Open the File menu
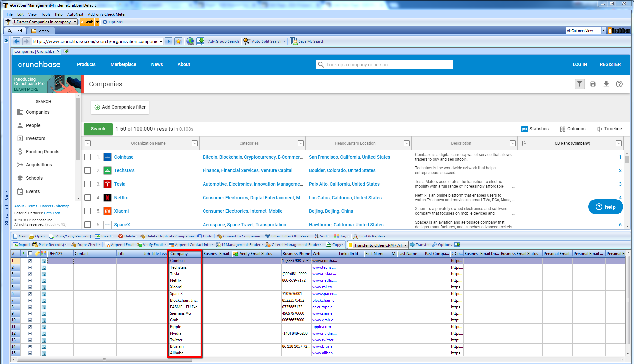Screen dimensions: 634x364 pyautogui.click(x=10, y=14)
